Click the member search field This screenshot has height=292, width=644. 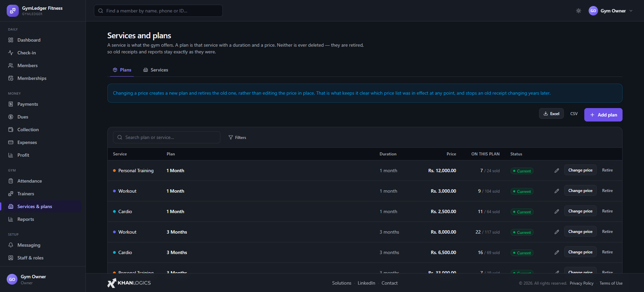click(158, 11)
